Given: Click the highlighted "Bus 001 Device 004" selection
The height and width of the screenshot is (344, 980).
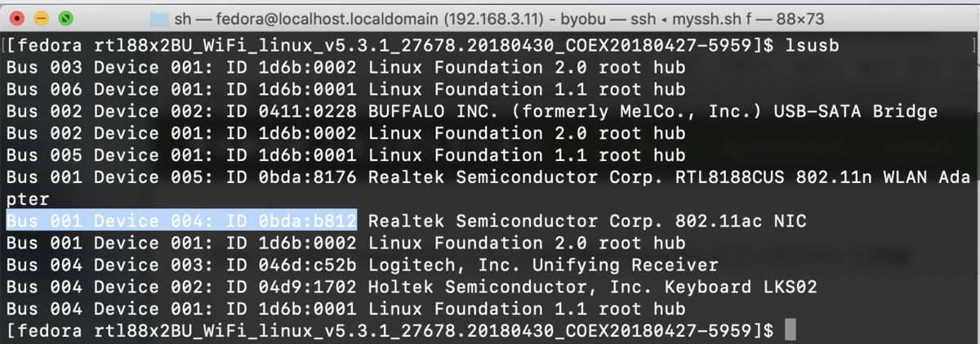Looking at the screenshot, I should (x=181, y=221).
